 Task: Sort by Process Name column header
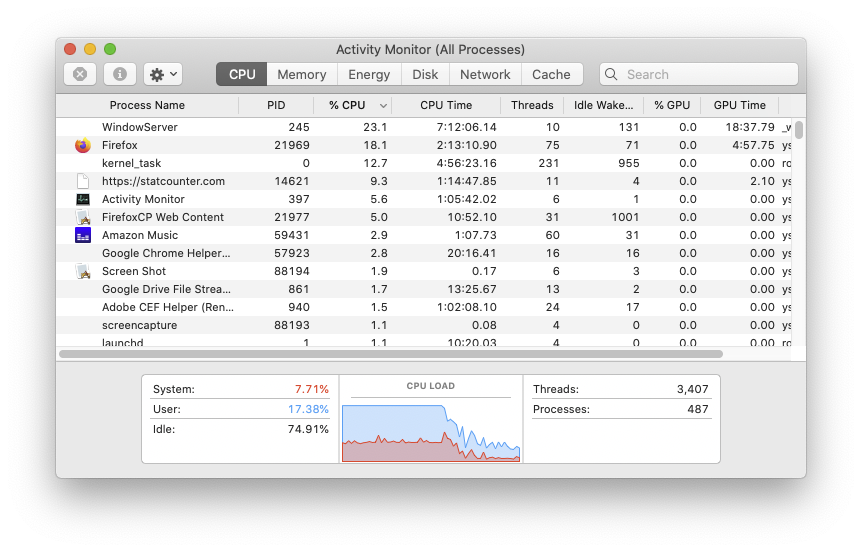click(147, 105)
